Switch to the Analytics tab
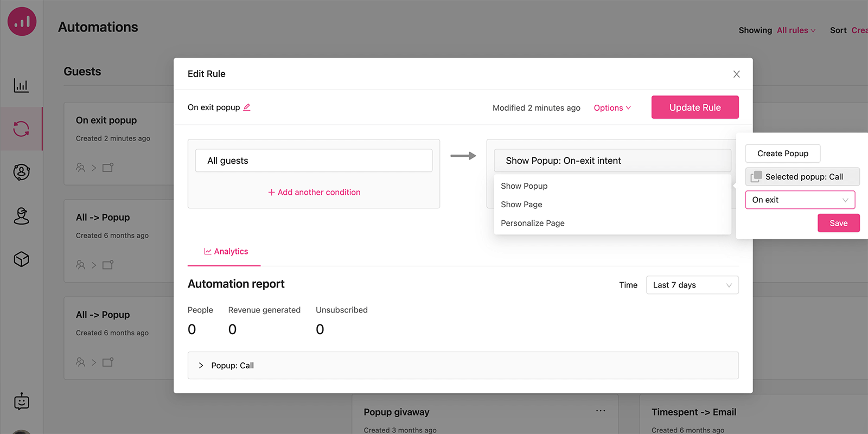Image resolution: width=868 pixels, height=434 pixels. click(x=226, y=252)
